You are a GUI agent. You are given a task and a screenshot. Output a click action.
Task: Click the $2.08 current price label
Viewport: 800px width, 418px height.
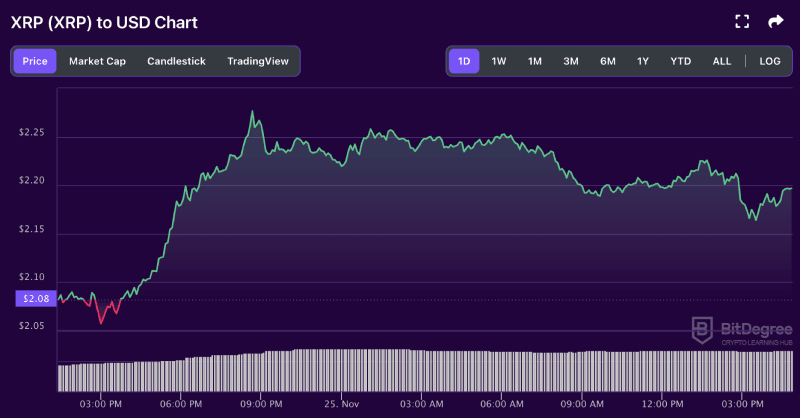pos(36,299)
